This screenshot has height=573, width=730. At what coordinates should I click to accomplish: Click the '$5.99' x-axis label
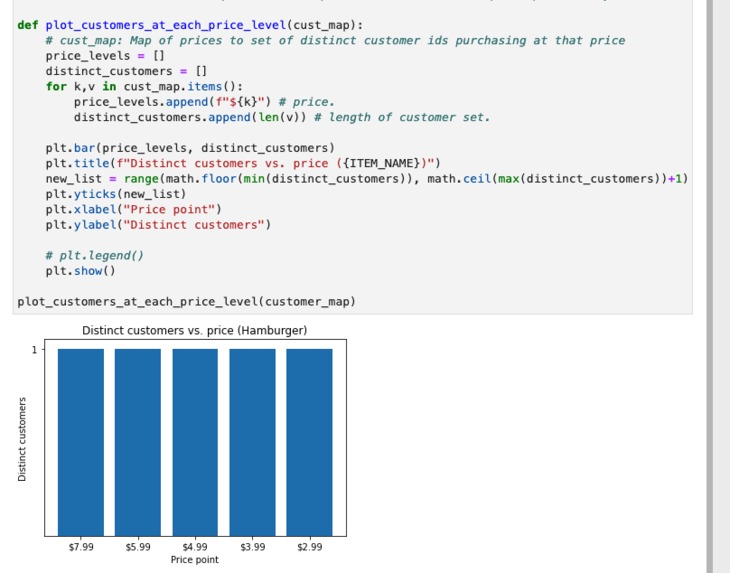[x=138, y=547]
